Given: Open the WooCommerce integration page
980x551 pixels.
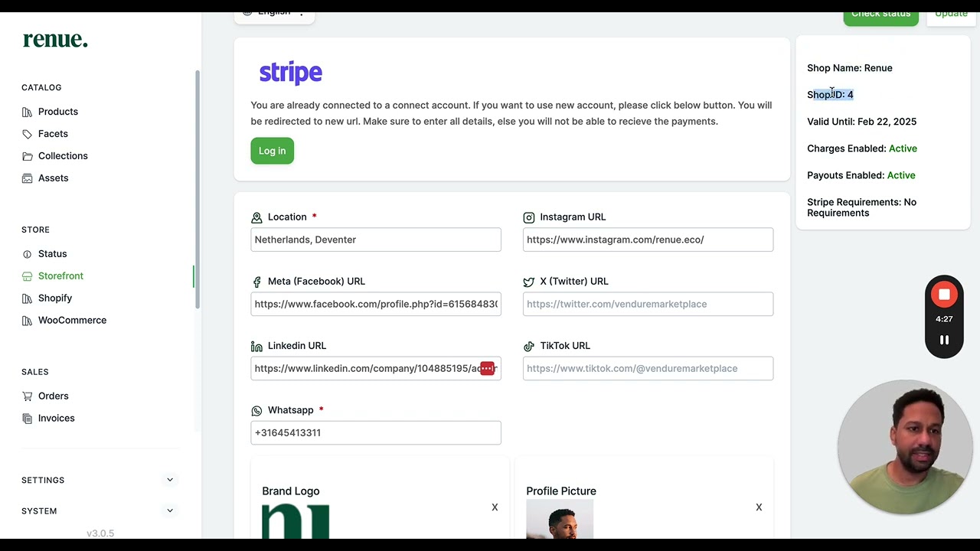Looking at the screenshot, I should click(72, 321).
